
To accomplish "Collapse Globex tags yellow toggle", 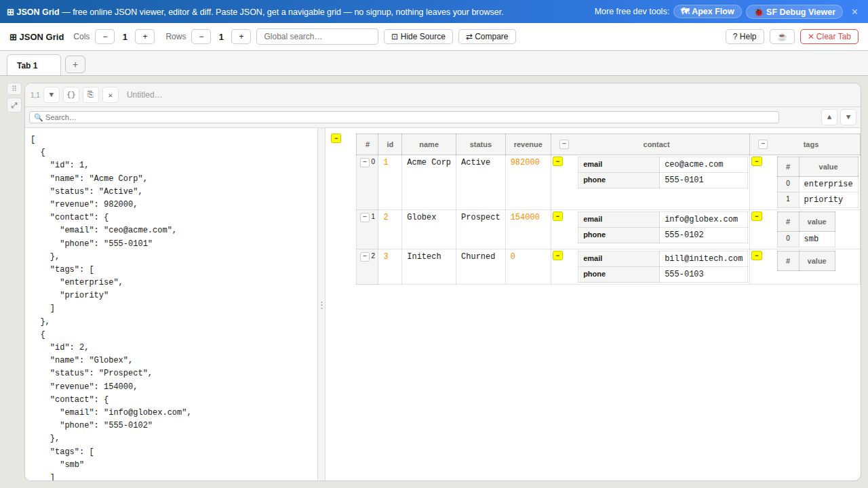I will pos(757,216).
